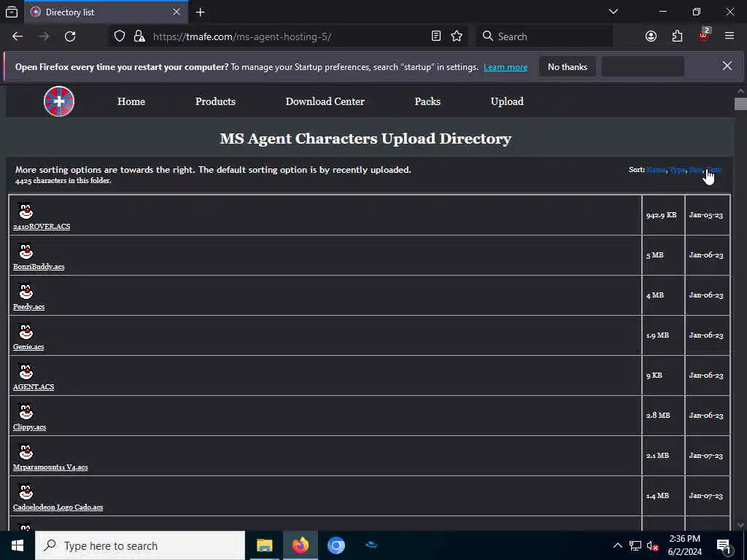The height and width of the screenshot is (560, 747).
Task: Click the file icon above Mrparamount11 V4.acs
Action: pyautogui.click(x=26, y=451)
